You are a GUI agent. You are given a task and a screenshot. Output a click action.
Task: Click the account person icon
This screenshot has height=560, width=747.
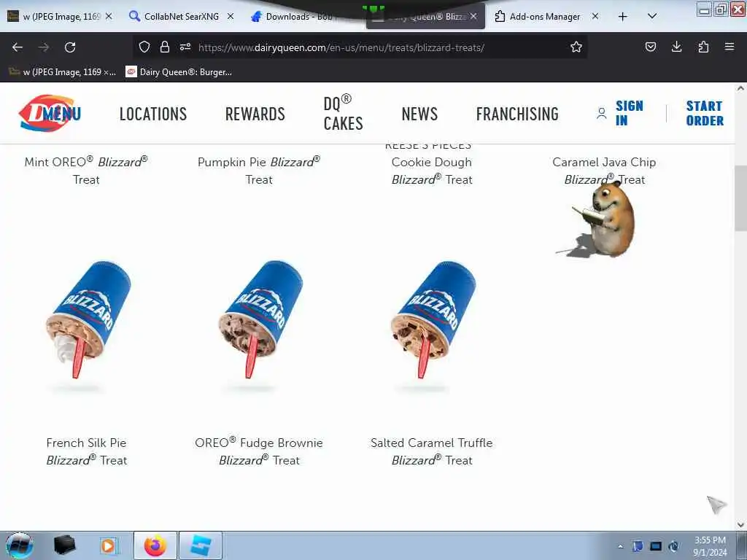(602, 113)
